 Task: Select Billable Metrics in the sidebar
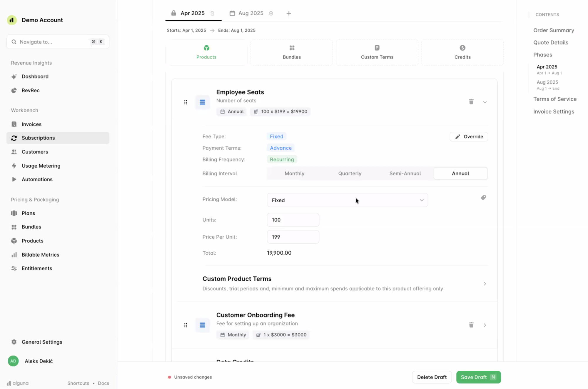pos(40,255)
